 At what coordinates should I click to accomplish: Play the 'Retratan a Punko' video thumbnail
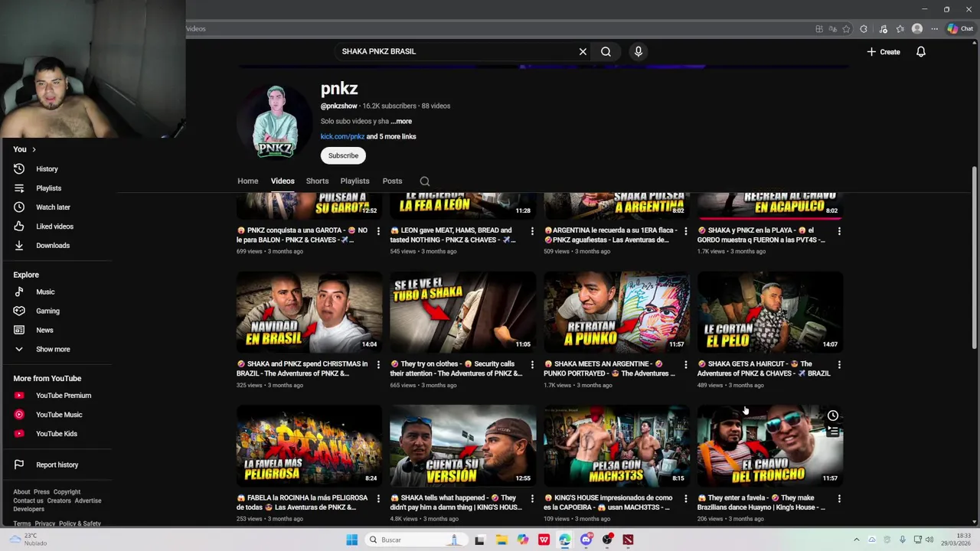[x=616, y=312]
